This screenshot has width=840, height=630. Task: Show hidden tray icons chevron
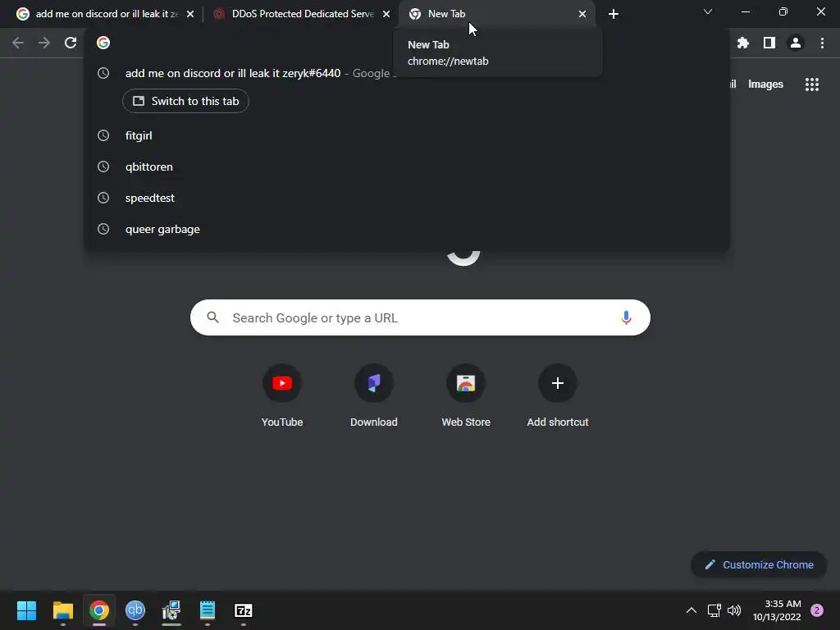click(x=691, y=610)
